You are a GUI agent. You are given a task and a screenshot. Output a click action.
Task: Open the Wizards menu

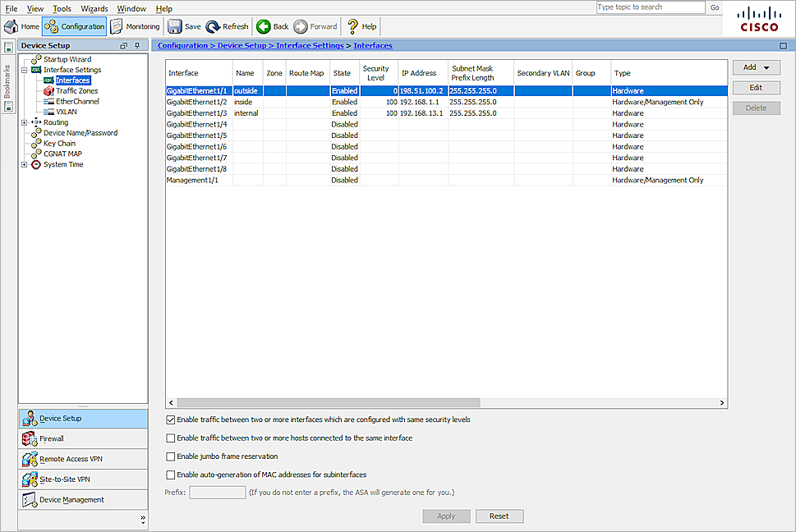click(x=94, y=8)
